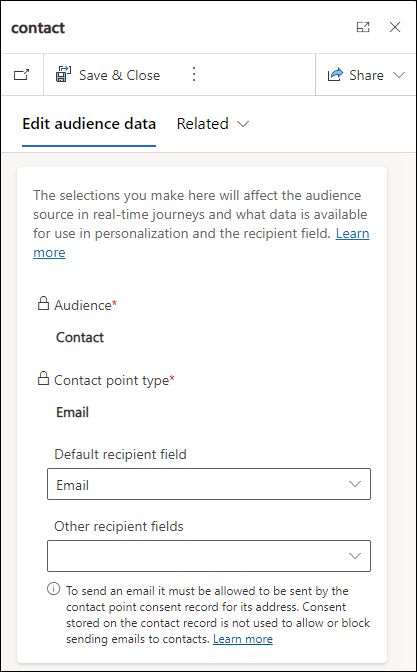
Task: Expand the Other recipient fields chevron
Action: tap(355, 556)
